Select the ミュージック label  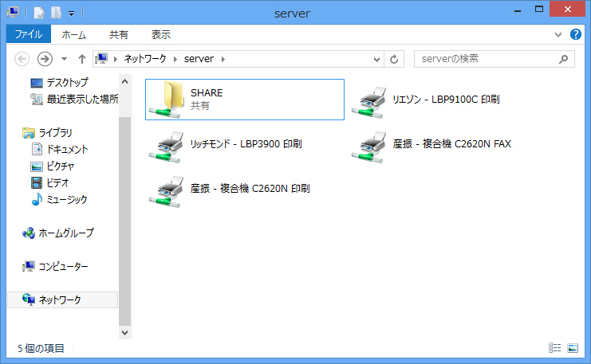67,199
